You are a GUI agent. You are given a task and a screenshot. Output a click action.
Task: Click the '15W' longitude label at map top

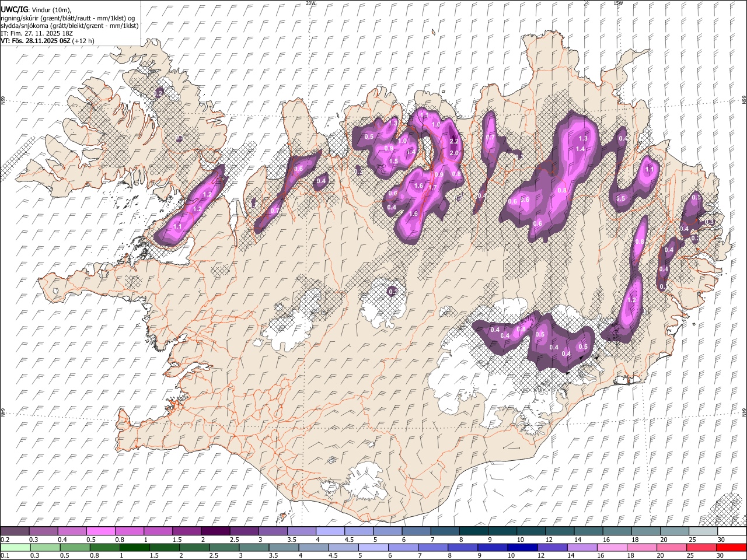(618, 3)
